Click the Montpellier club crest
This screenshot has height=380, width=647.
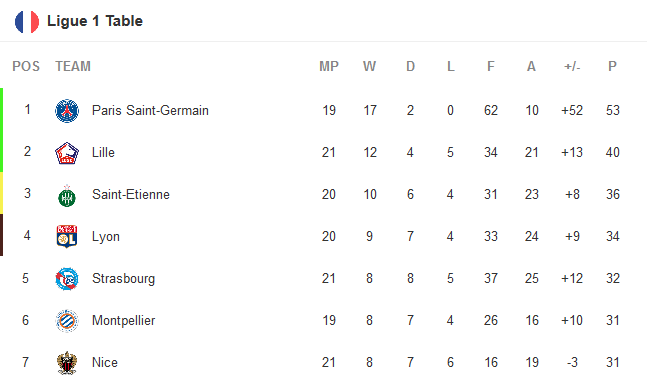67,321
